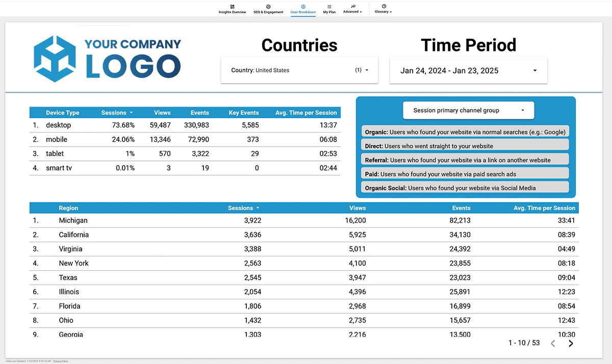The width and height of the screenshot is (612, 364).
Task: Click the Insights Overview dashboard icon
Action: click(232, 7)
